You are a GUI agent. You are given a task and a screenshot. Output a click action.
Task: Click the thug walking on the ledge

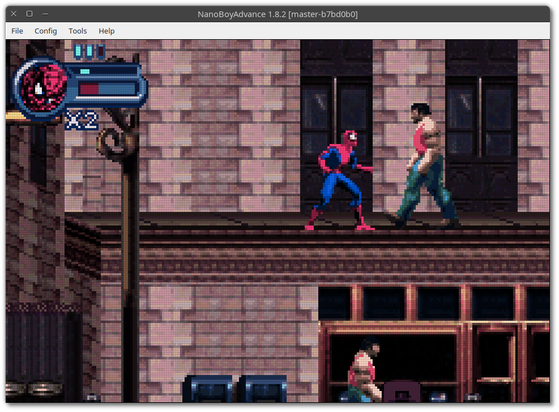tap(425, 166)
